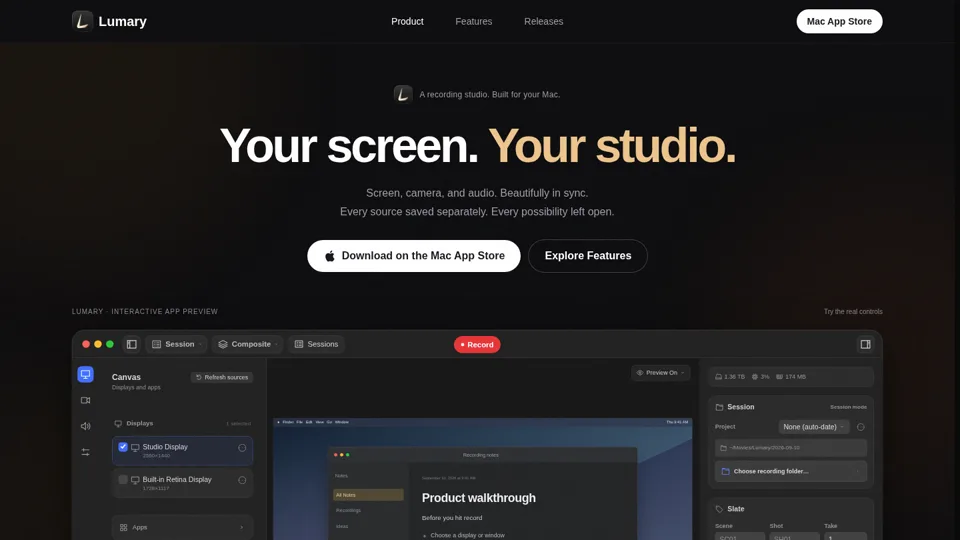
Task: Click the Built-in Retina Display monitor icon
Action: point(135,480)
